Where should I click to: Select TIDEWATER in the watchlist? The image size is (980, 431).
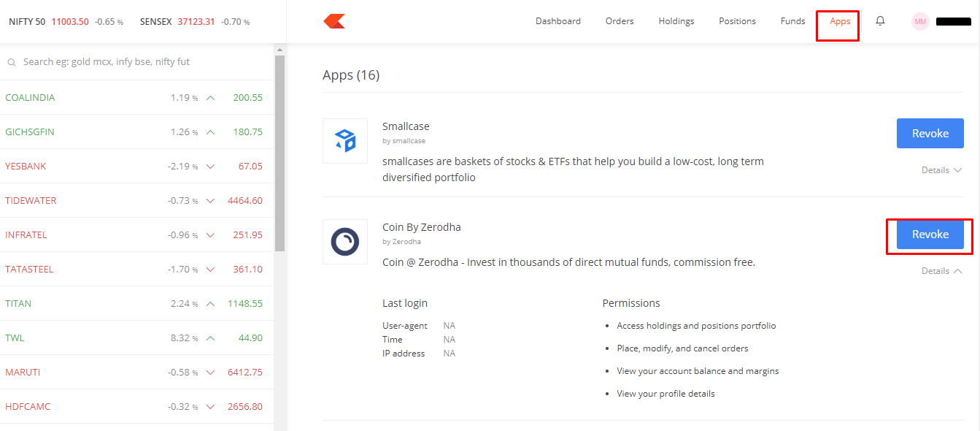coord(137,201)
